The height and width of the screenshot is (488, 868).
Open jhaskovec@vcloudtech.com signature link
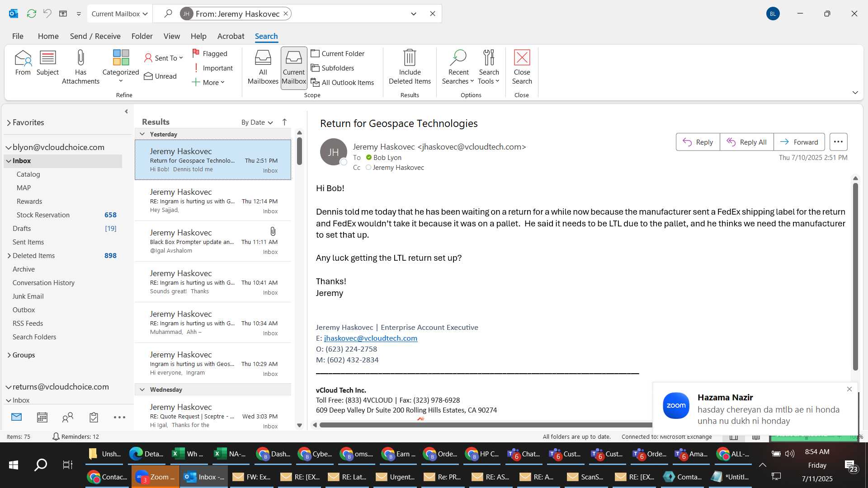point(371,338)
